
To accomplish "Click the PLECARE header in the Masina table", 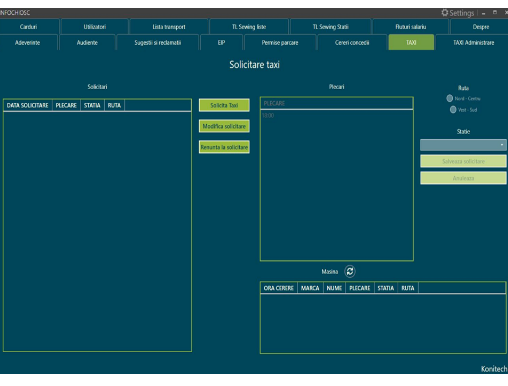I will 360,288.
